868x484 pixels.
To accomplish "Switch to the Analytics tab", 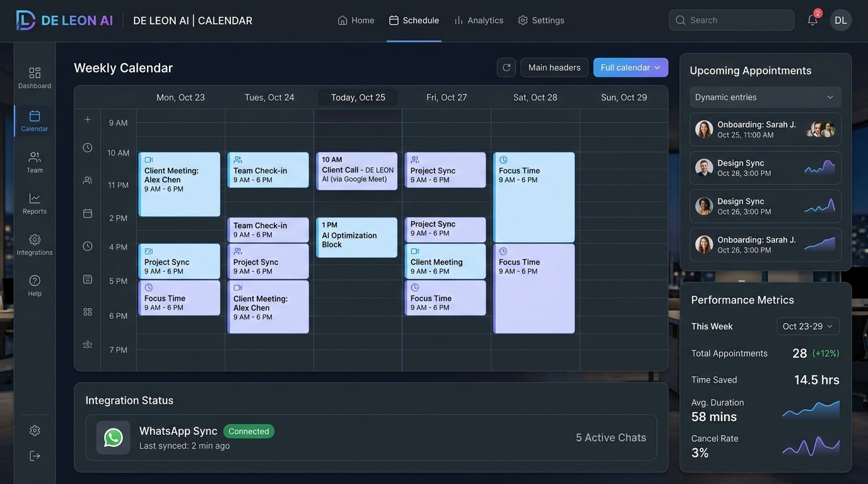I will pos(479,20).
